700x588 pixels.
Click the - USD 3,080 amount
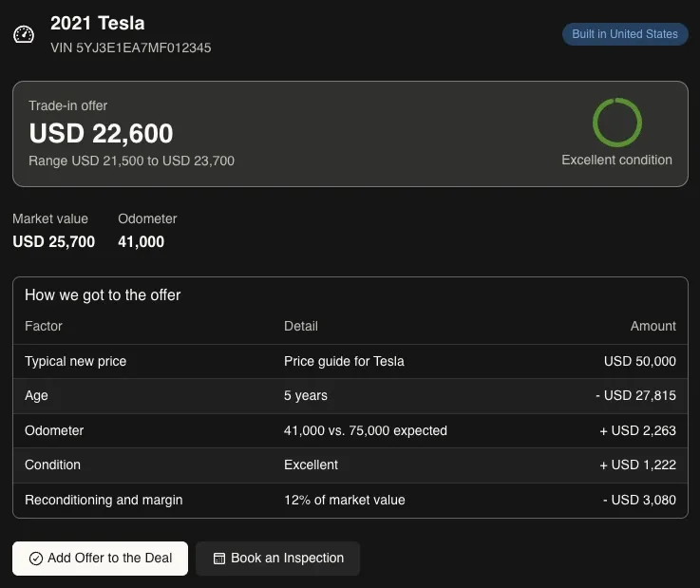point(639,500)
